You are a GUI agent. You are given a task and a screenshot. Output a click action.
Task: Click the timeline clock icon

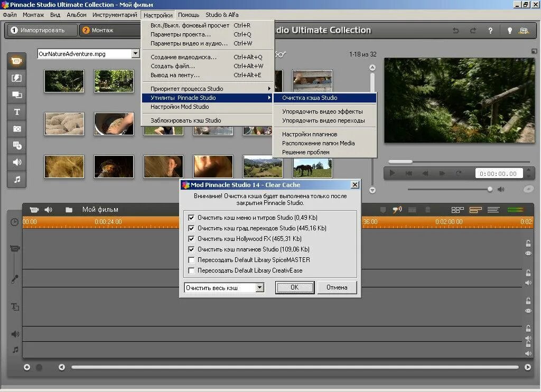(14, 222)
